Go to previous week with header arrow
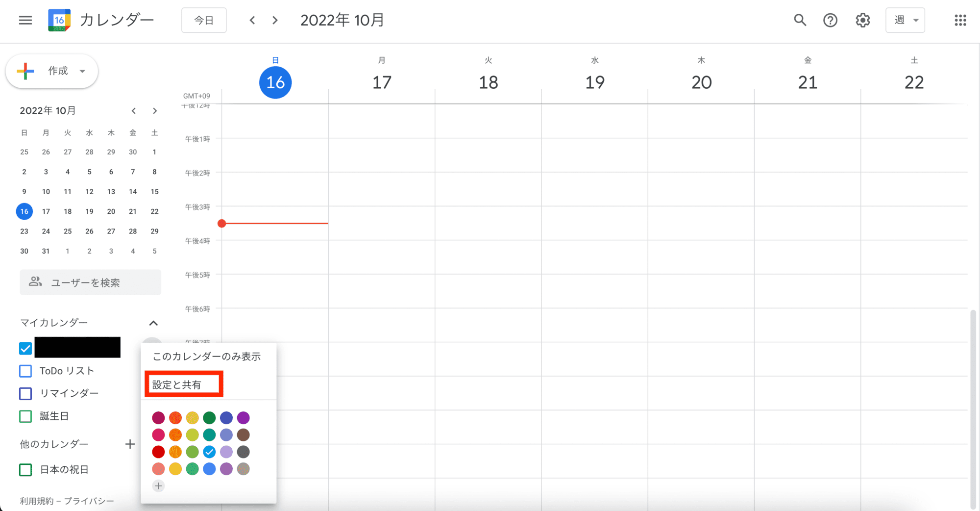The image size is (980, 511). pyautogui.click(x=252, y=20)
